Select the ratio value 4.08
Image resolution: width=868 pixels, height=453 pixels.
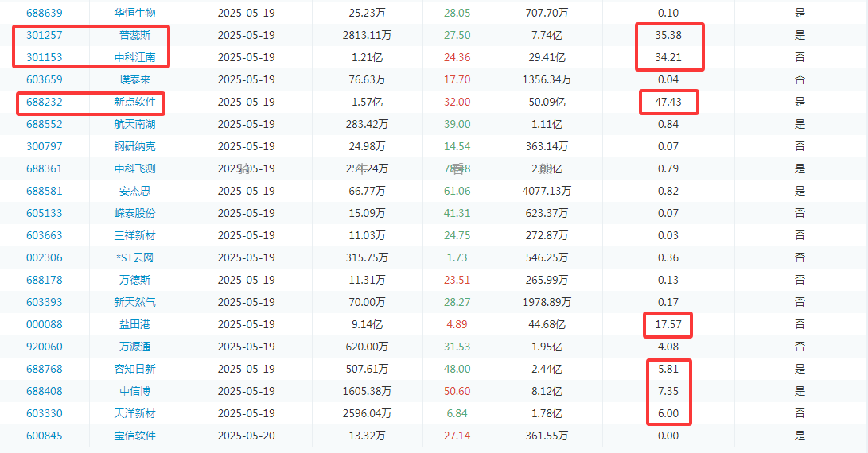coord(668,347)
